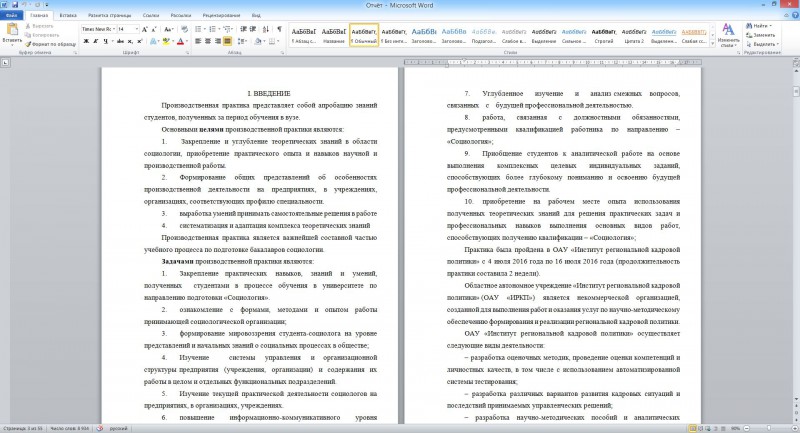Switch to the Ссылки (References) tab

click(151, 16)
